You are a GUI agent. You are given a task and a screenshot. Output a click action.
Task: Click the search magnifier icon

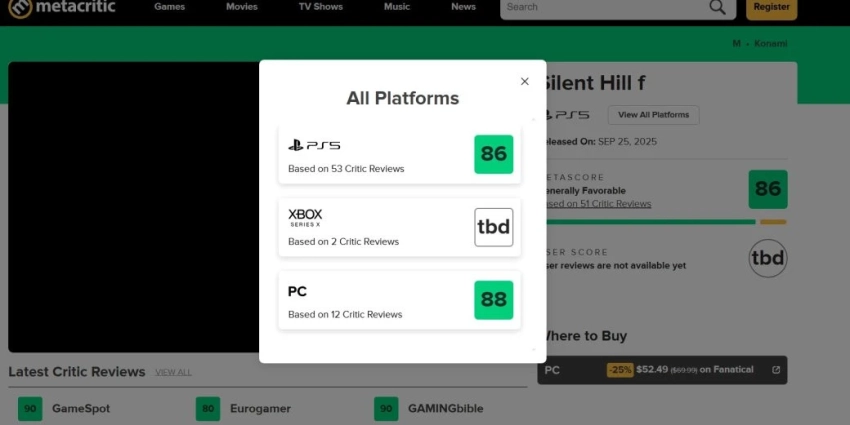pyautogui.click(x=717, y=7)
